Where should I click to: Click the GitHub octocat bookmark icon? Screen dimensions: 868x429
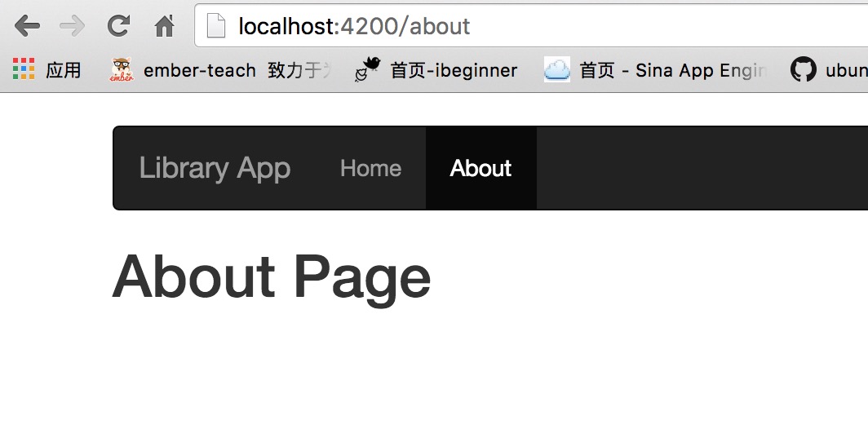click(804, 70)
